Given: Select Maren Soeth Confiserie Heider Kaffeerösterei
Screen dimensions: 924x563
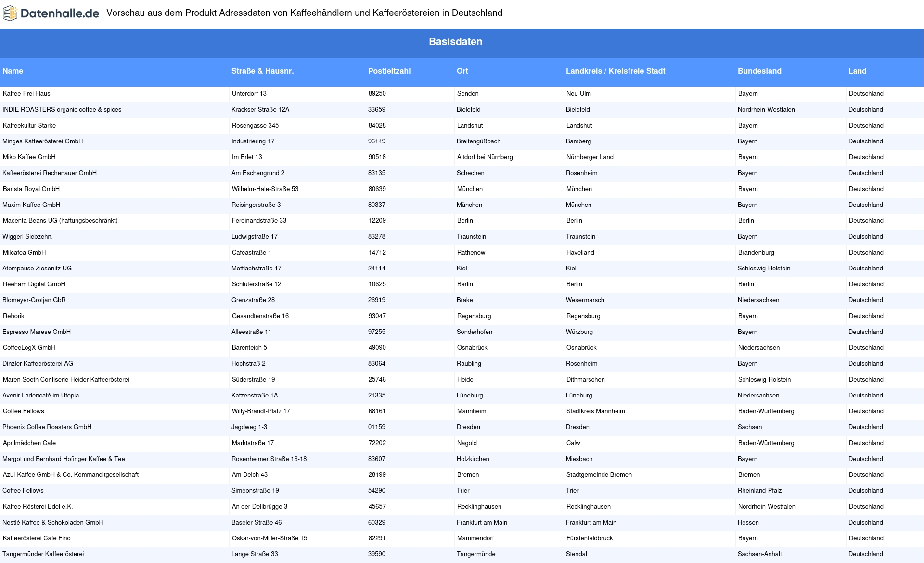Looking at the screenshot, I should coord(66,380).
